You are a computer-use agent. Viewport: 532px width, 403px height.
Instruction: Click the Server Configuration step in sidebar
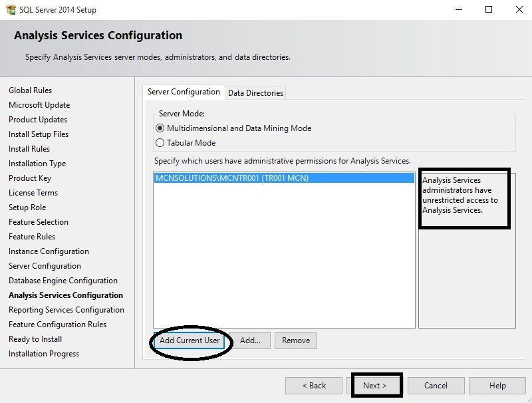pos(45,265)
